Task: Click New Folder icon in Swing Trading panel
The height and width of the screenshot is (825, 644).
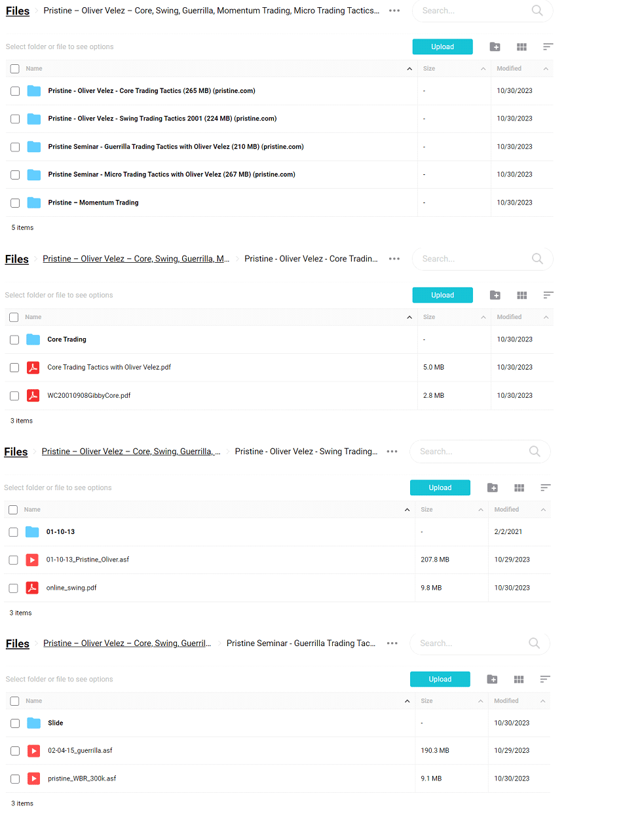Action: (493, 488)
